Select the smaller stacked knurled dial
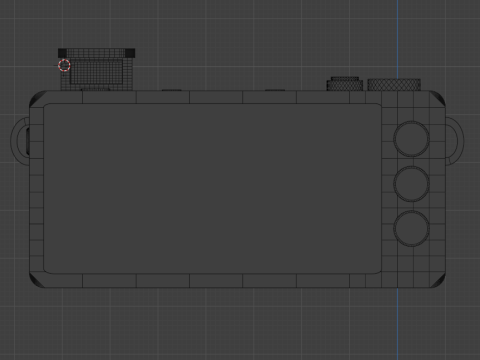 pos(345,84)
